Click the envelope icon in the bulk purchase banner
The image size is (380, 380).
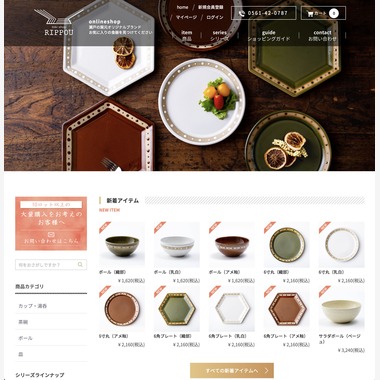click(x=51, y=234)
